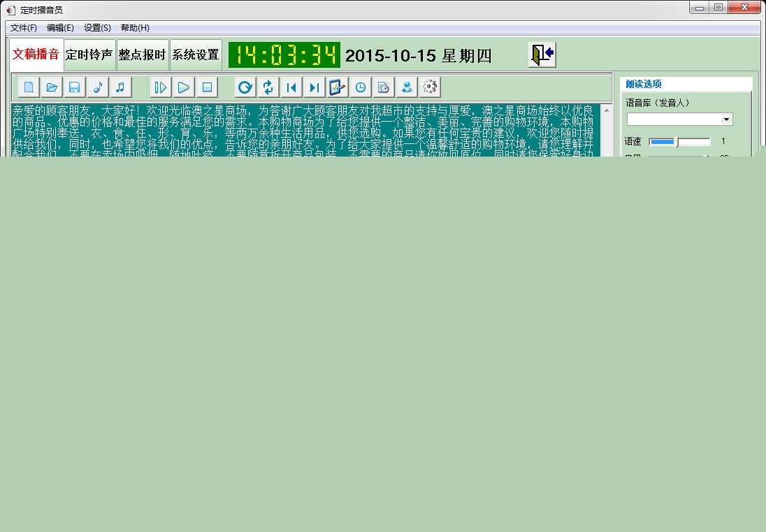Stop playback with the square button
The image size is (766, 532).
coord(207,87)
